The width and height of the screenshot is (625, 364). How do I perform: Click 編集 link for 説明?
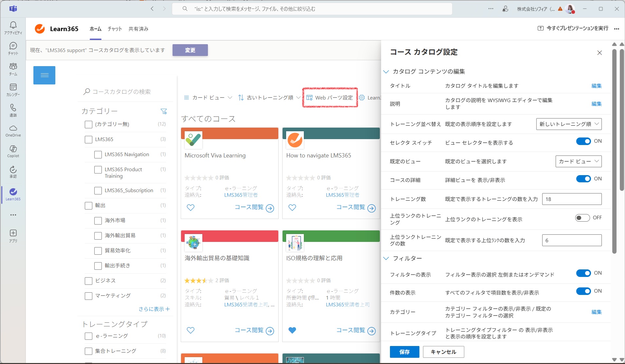[597, 104]
